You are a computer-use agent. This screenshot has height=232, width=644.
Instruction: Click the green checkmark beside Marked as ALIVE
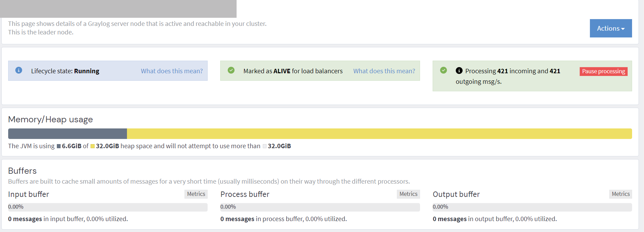click(231, 70)
